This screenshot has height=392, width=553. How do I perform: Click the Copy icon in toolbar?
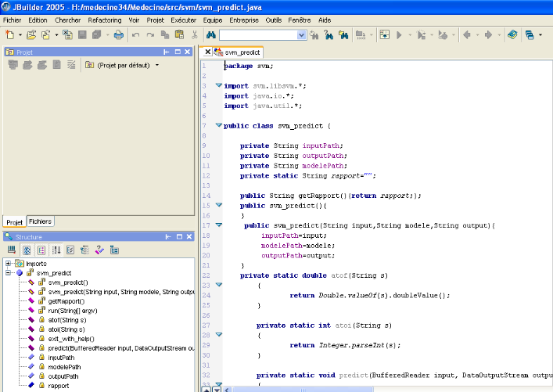[x=164, y=35]
